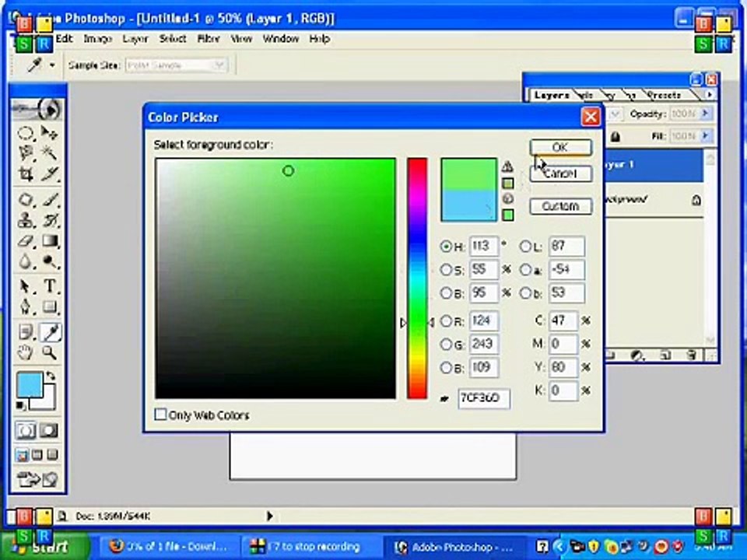Select the Lab a radio button
This screenshot has height=560, width=747.
525,270
